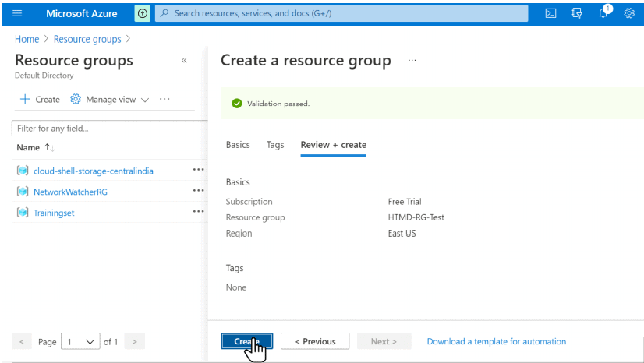Click the cloud-shell-storage-centralindia resource group icon
This screenshot has width=644, height=363.
[x=23, y=171]
